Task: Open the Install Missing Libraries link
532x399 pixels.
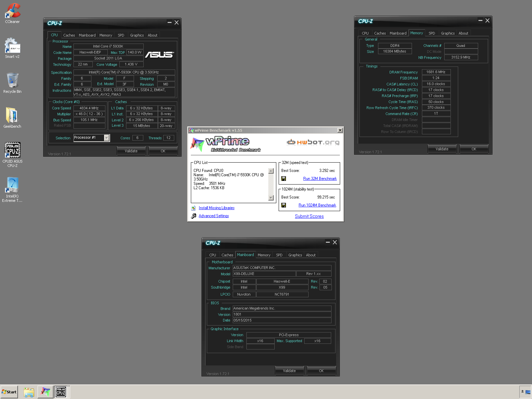Action: click(x=216, y=208)
